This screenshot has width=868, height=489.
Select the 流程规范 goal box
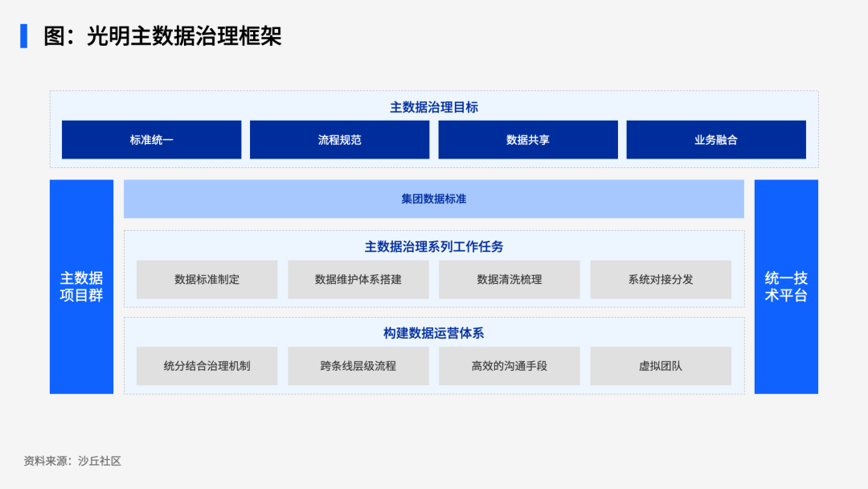click(339, 140)
